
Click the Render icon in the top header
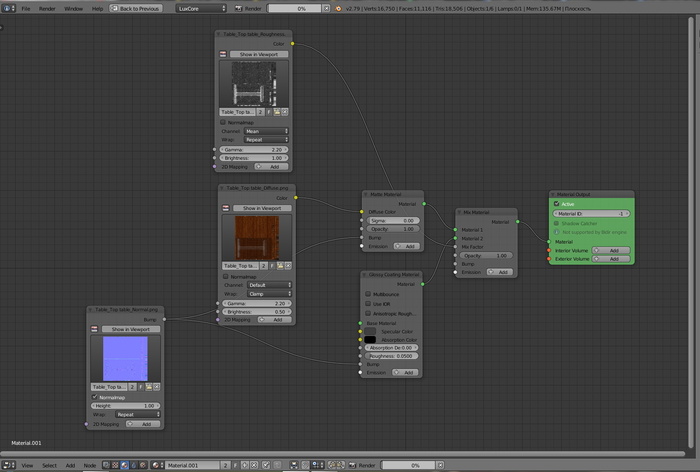(238, 8)
